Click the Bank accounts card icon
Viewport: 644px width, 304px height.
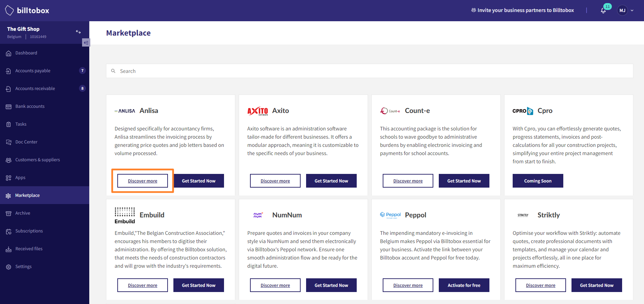click(9, 106)
